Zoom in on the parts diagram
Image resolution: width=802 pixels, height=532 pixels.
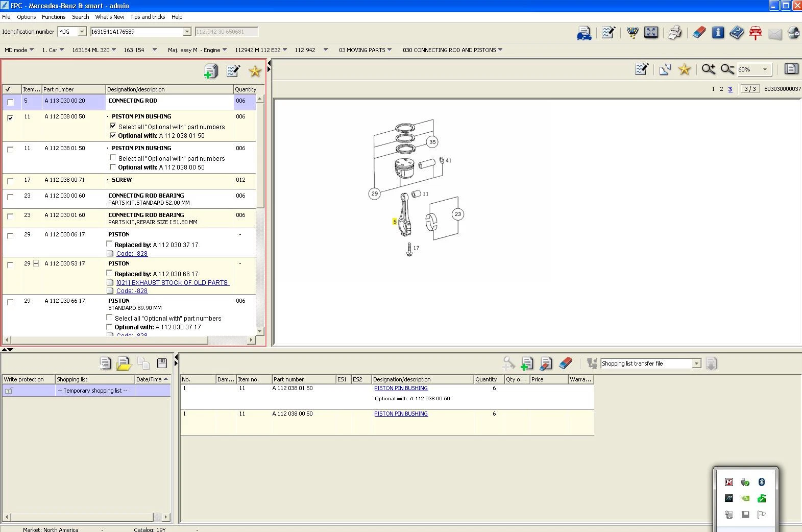click(x=708, y=69)
